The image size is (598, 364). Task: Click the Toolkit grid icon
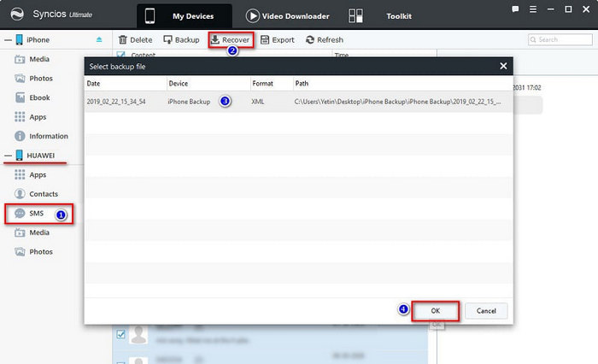pos(355,16)
